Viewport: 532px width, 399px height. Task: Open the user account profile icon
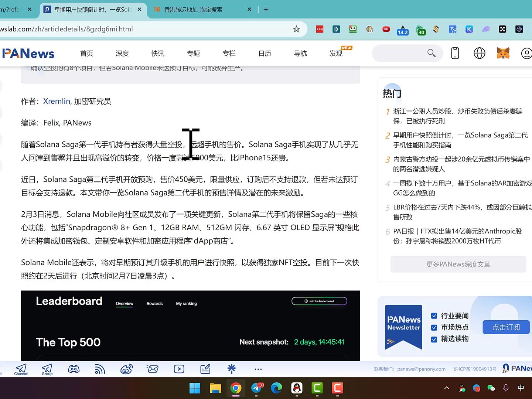526,53
